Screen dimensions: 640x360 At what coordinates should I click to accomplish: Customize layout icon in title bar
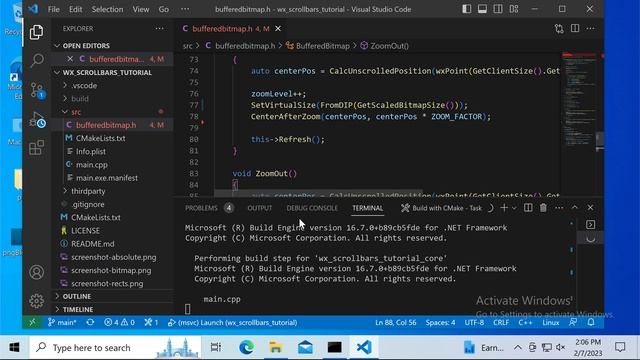[513, 9]
